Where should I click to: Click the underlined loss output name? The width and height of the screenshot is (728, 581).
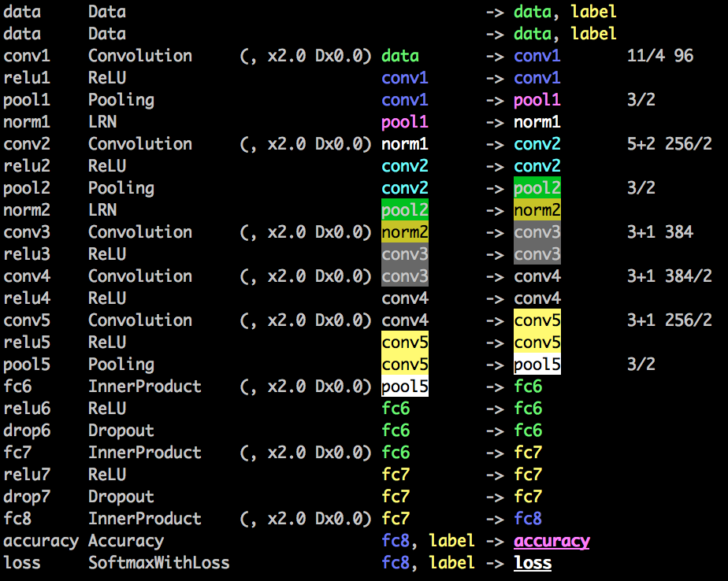click(533, 563)
